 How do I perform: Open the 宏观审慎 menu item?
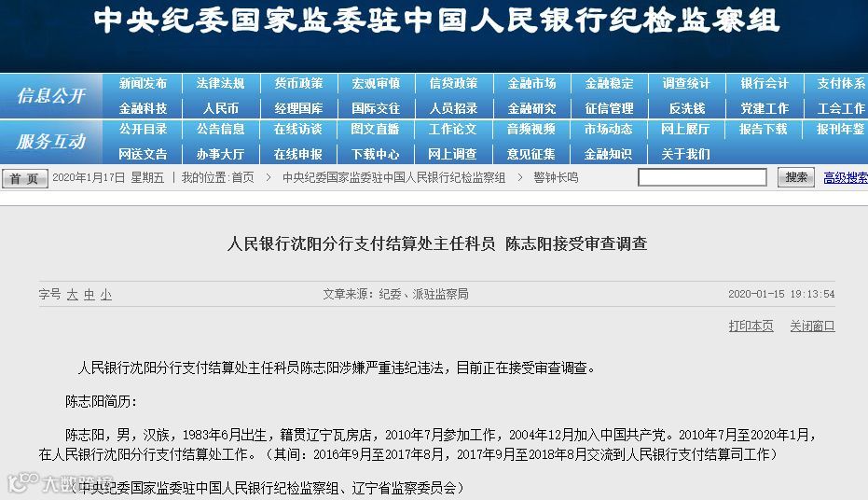pyautogui.click(x=376, y=84)
